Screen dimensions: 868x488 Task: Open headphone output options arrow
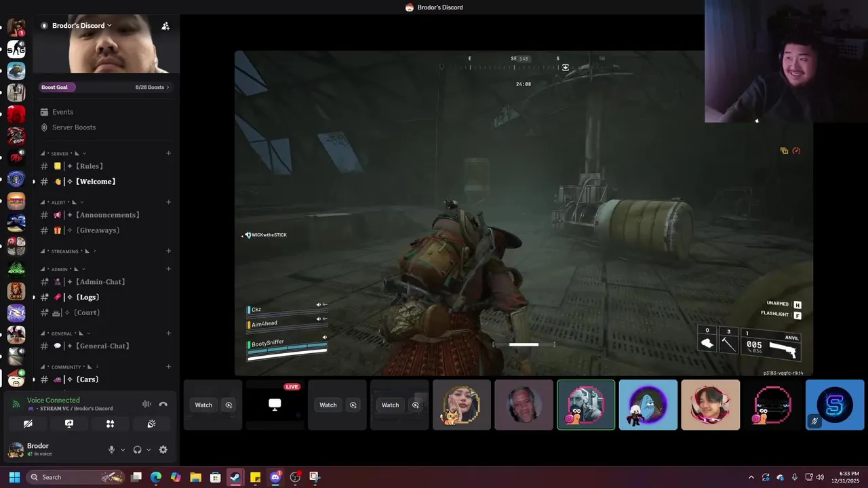point(149,449)
